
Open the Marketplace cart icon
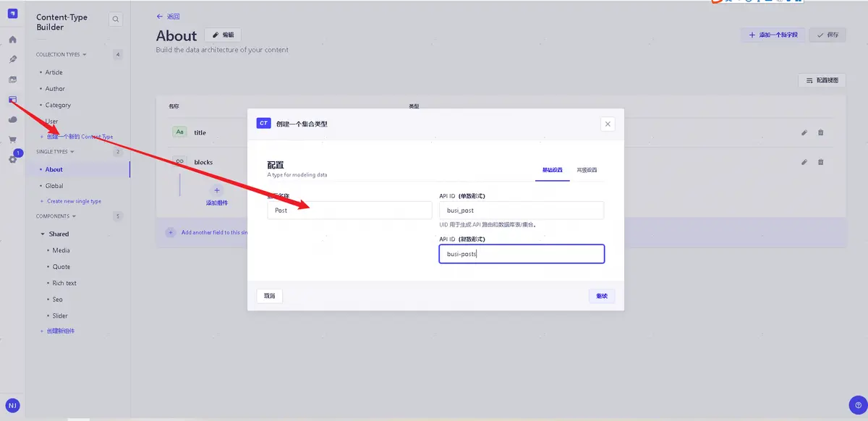(12, 140)
